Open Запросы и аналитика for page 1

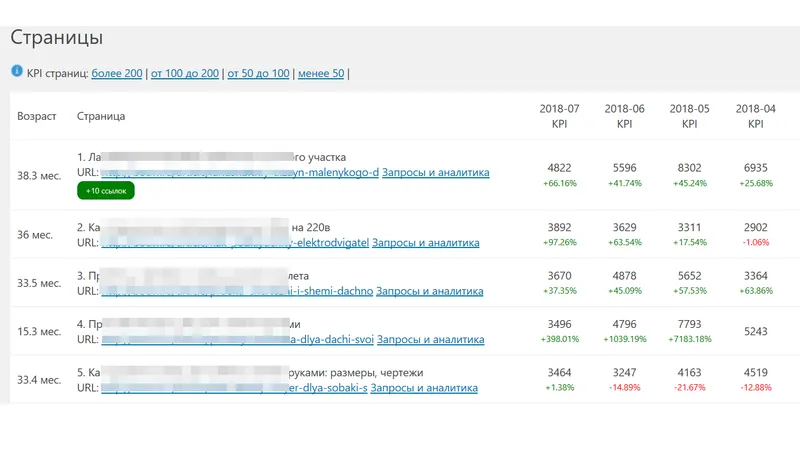point(436,172)
